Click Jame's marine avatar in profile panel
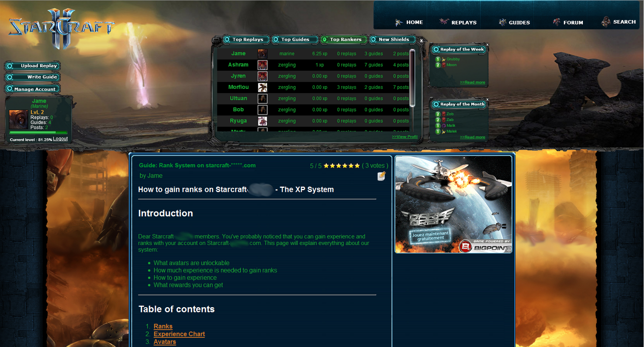The width and height of the screenshot is (644, 347). 19,119
